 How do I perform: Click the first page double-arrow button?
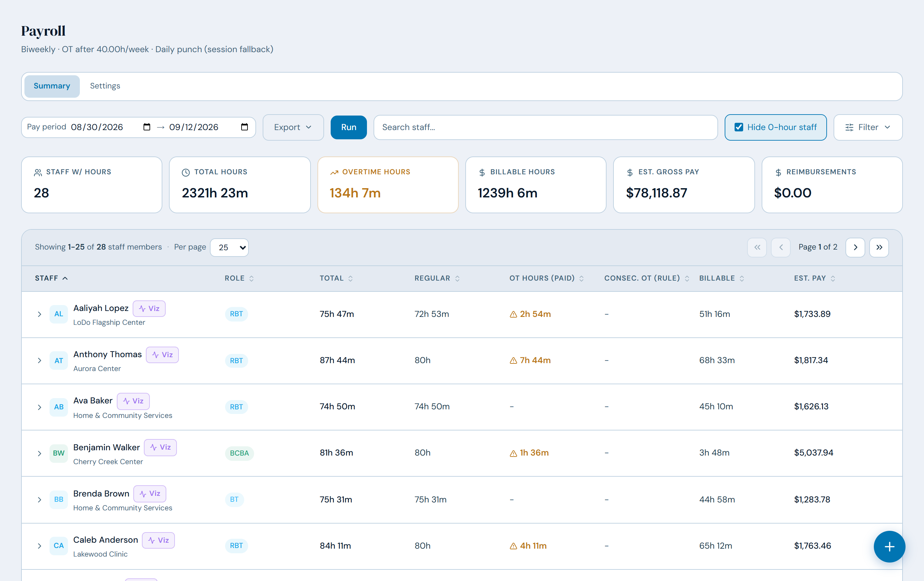click(x=757, y=247)
